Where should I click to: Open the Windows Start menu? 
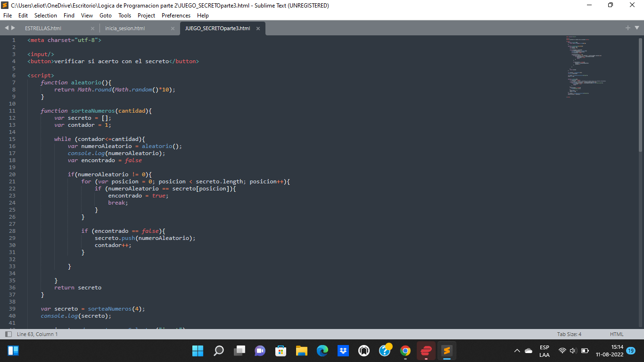198,351
